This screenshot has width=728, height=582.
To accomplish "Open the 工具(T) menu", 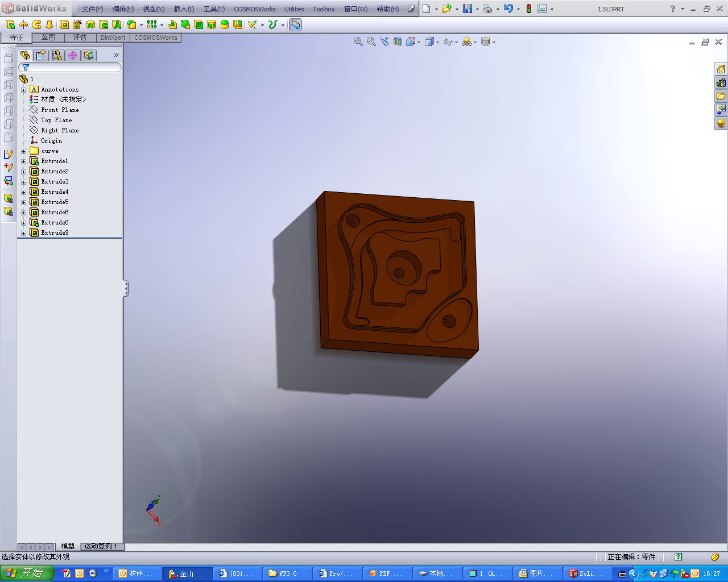I will (x=214, y=9).
